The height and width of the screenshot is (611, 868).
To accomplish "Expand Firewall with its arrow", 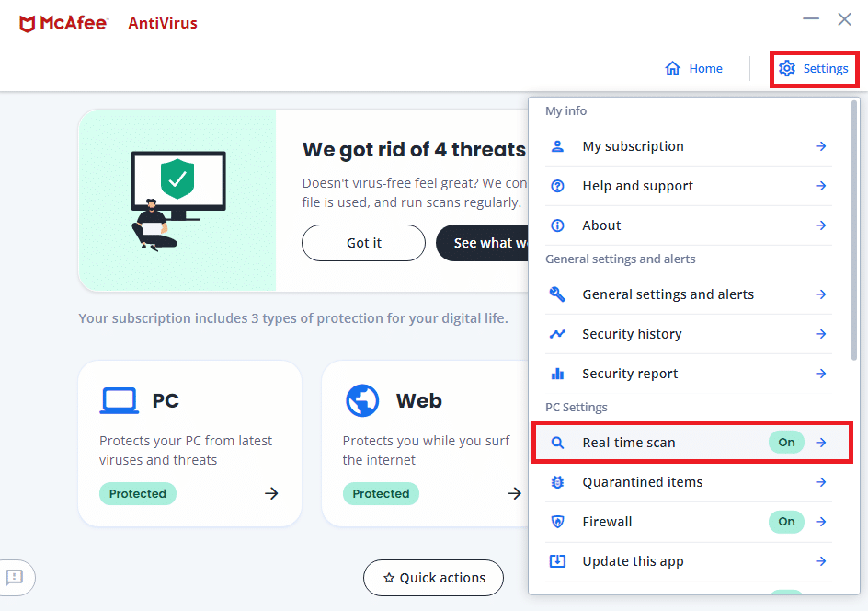I will point(821,521).
